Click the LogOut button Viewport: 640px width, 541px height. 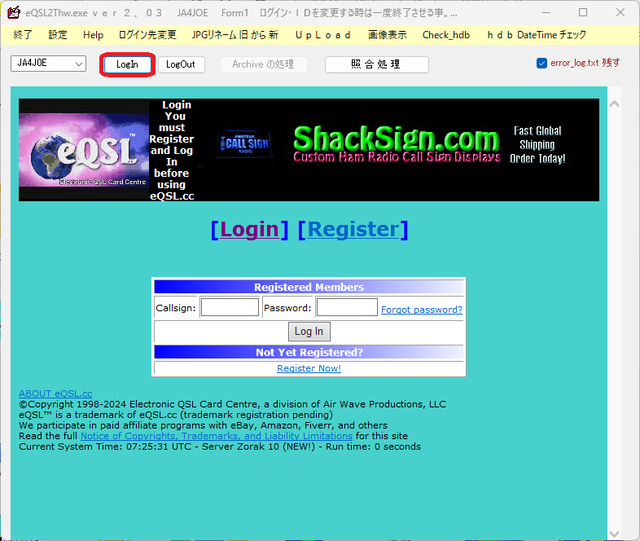(x=181, y=65)
